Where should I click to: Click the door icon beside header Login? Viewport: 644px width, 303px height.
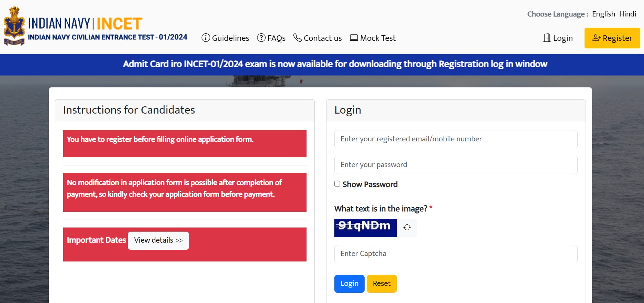point(547,38)
